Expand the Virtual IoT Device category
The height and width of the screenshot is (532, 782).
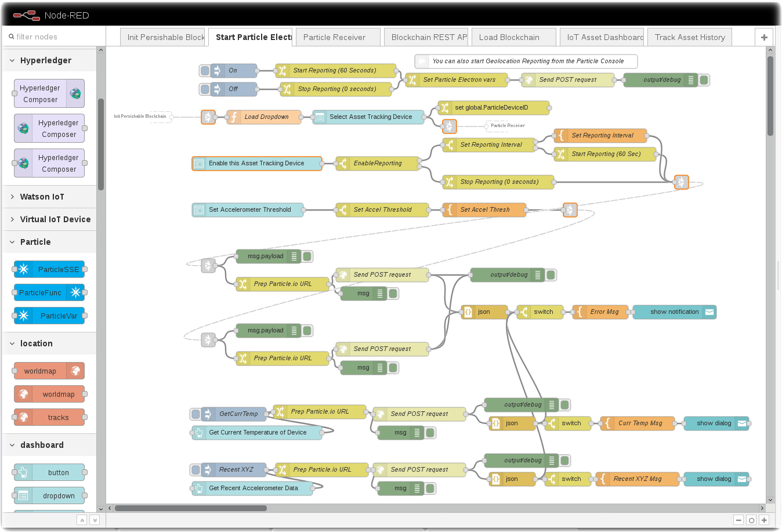12,219
